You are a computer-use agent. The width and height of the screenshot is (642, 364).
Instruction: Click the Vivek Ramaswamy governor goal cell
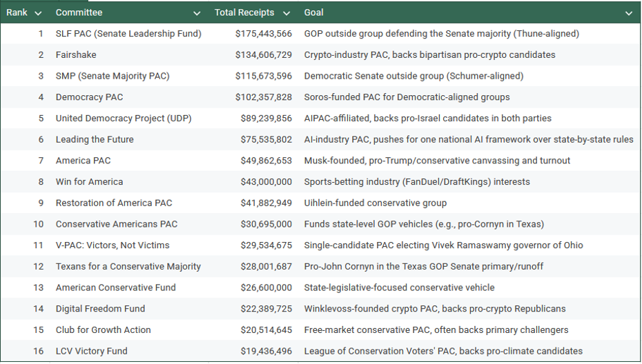pos(469,245)
